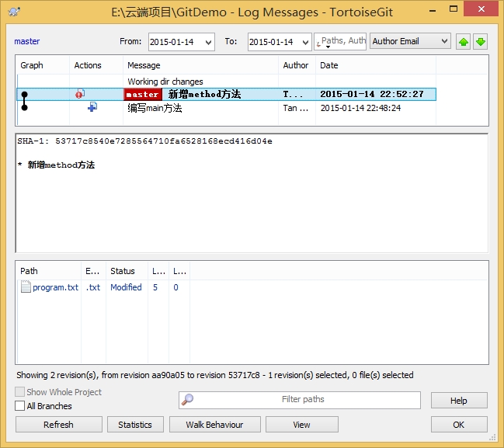
Task: Expand the Author Email combo box
Action: click(x=443, y=41)
